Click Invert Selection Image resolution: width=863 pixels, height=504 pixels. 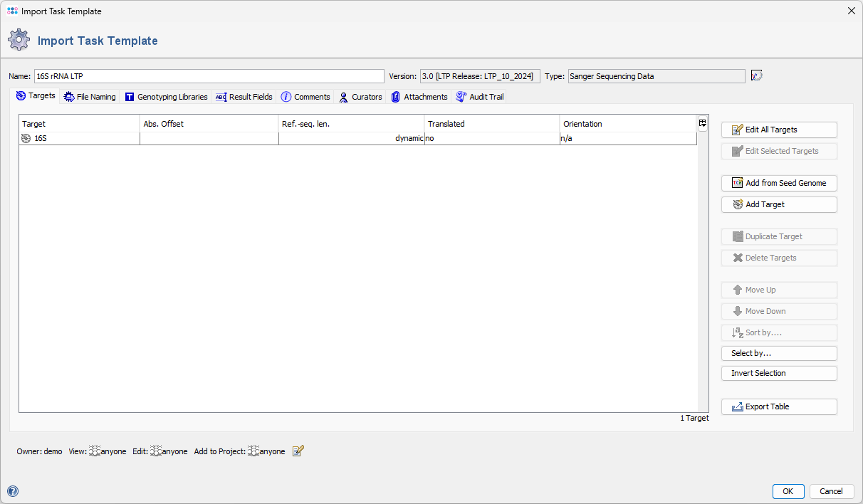[x=778, y=372]
